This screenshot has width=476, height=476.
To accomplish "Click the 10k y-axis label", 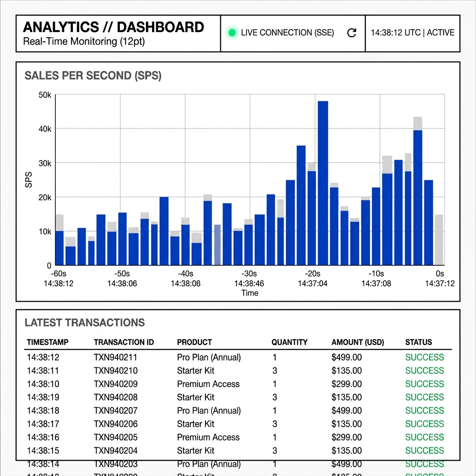I will pyautogui.click(x=45, y=231).
